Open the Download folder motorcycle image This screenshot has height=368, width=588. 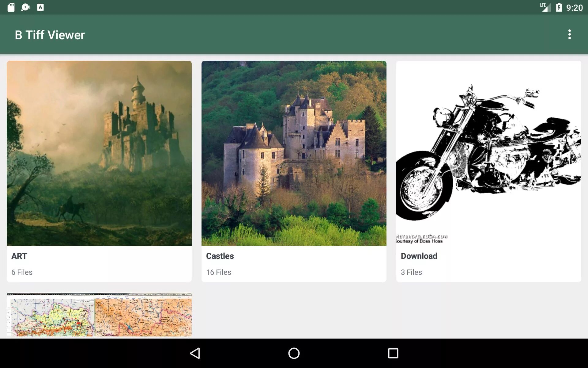pyautogui.click(x=489, y=153)
